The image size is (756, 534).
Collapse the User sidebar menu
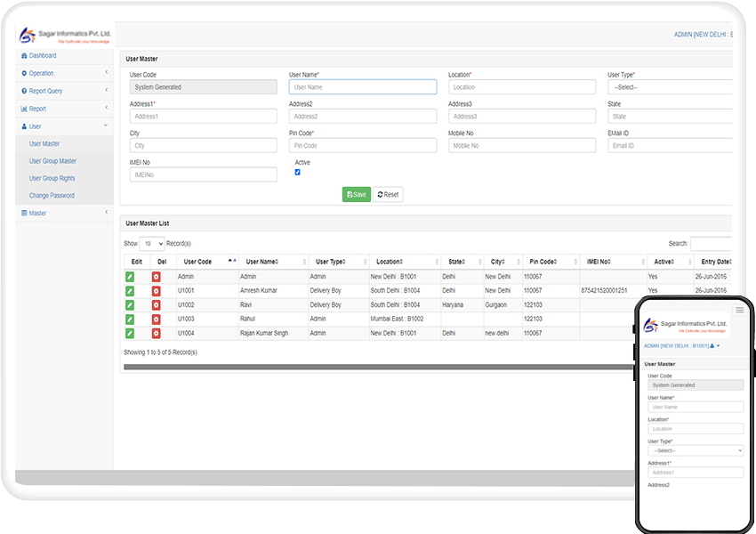pos(64,126)
